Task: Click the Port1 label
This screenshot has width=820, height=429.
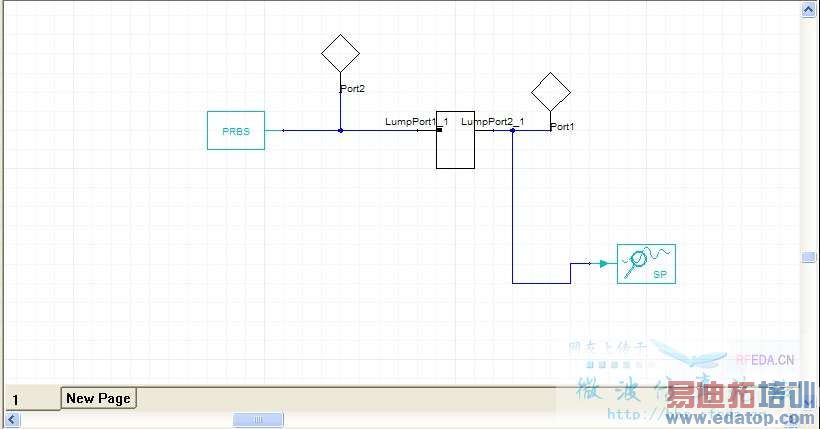Action: [562, 127]
